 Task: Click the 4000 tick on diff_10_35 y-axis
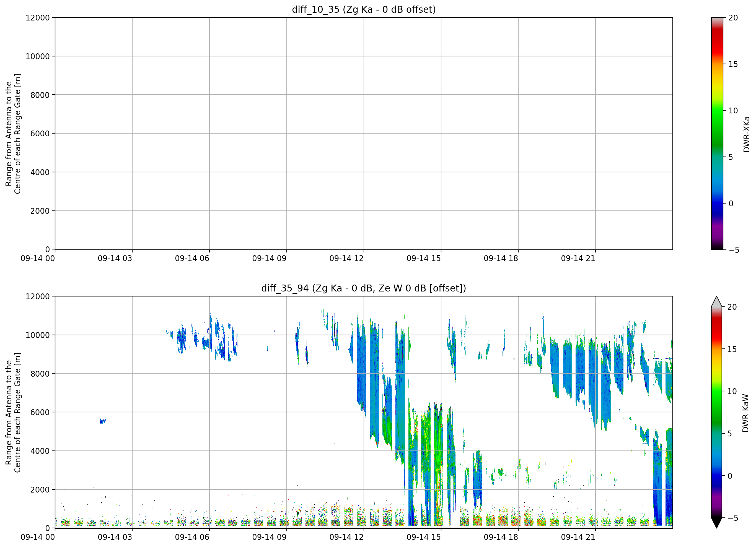[40, 172]
